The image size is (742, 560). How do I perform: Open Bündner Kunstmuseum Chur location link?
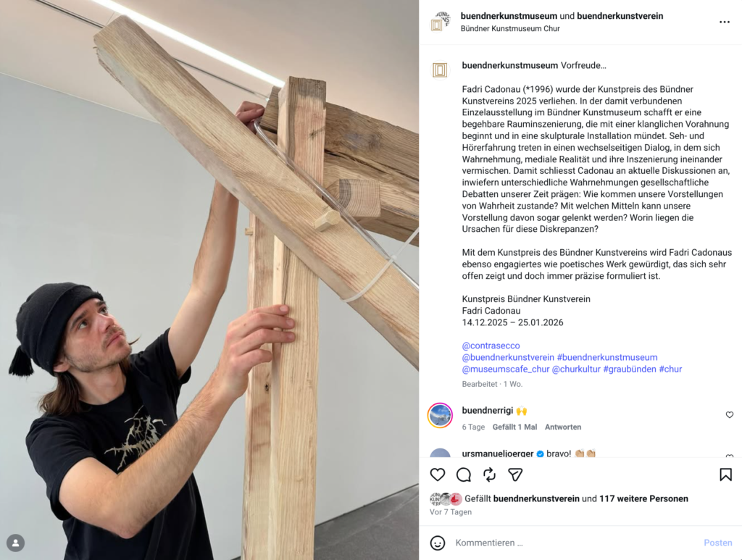pos(510,28)
